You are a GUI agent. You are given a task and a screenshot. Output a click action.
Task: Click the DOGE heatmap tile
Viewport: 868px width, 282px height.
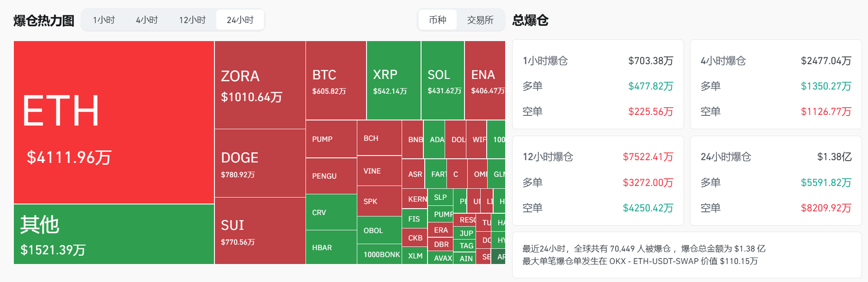[x=260, y=163]
